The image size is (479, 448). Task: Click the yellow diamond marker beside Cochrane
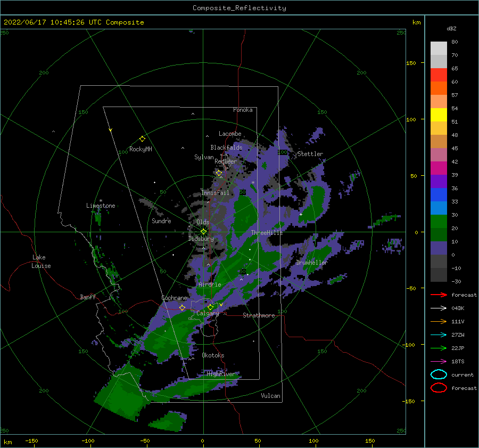182,307
